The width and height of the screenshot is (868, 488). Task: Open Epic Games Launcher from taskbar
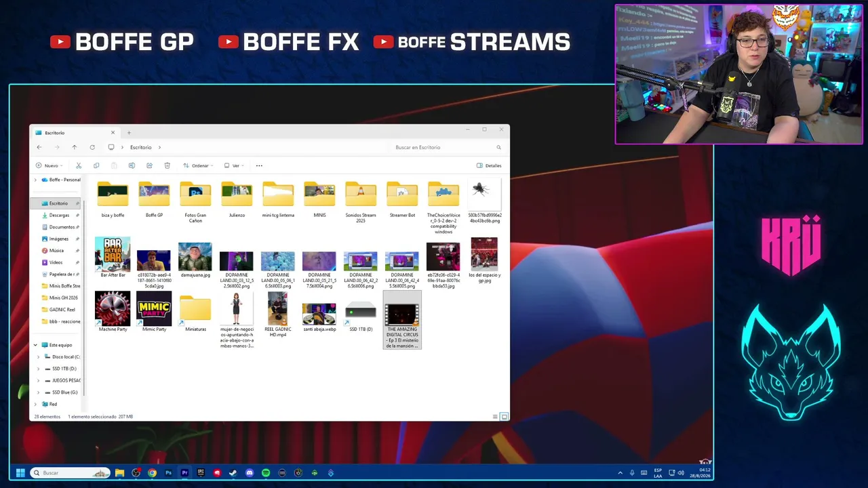[201, 473]
